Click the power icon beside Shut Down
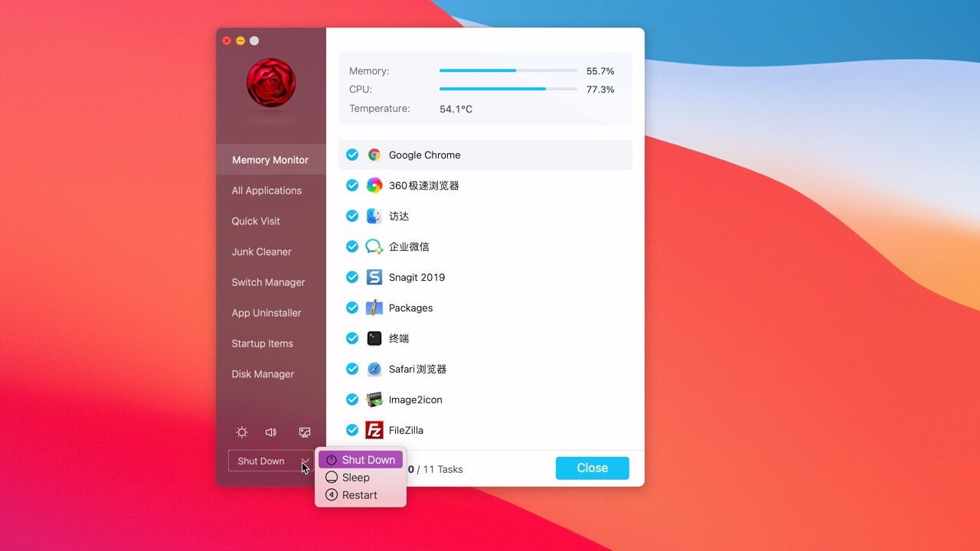 click(x=332, y=460)
